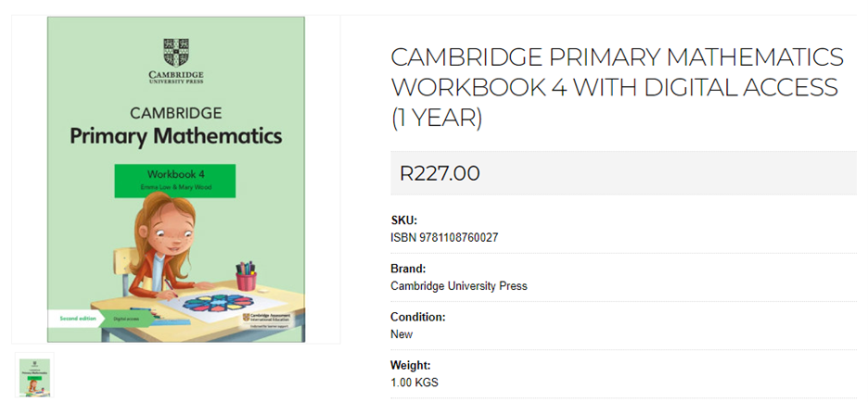
Task: Click the ISBN 9781108760027 value
Action: pyautogui.click(x=444, y=238)
